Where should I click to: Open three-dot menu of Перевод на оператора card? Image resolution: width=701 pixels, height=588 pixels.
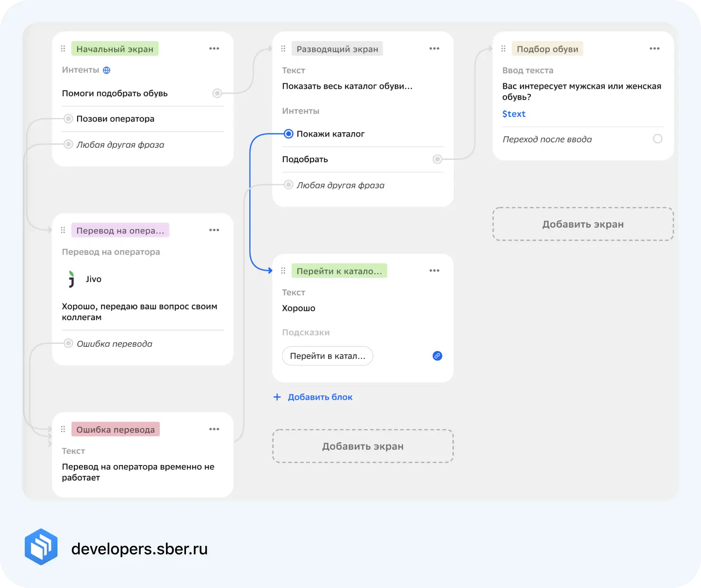(214, 230)
